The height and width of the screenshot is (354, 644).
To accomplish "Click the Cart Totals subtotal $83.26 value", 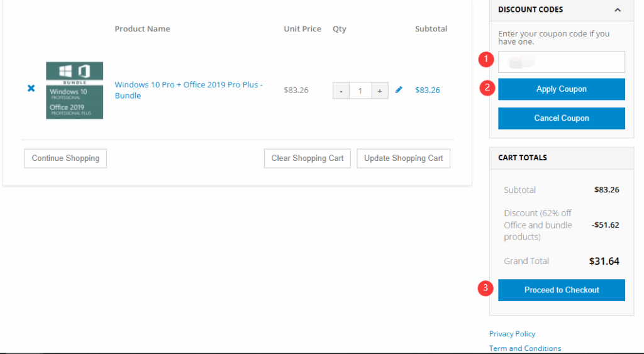I will point(607,190).
